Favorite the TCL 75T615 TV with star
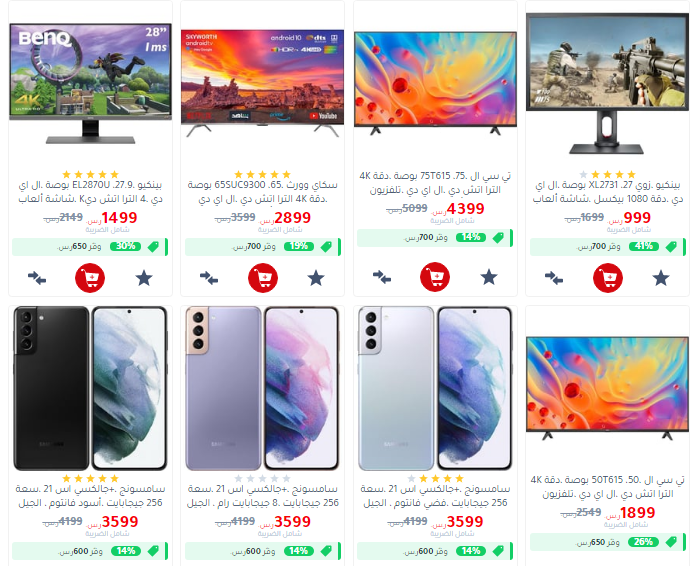The height and width of the screenshot is (566, 692). 489,277
